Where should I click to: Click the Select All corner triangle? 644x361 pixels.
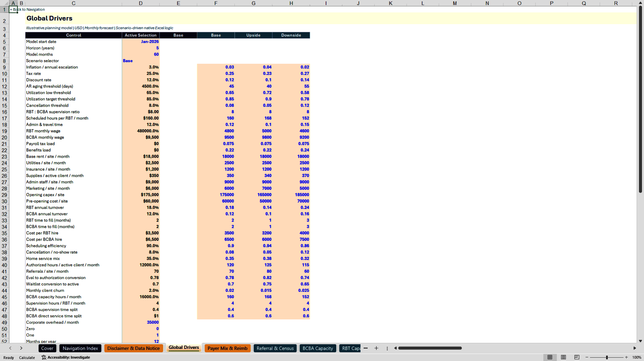(4, 3)
